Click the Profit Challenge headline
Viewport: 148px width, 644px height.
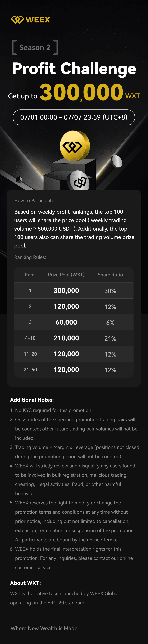pos(74,69)
